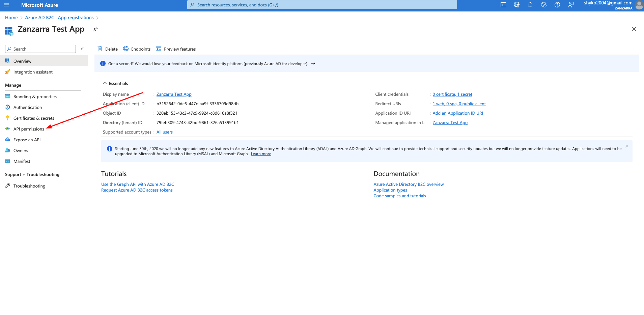Viewport: 644px width, 315px height.
Task: Collapse the Essentials section
Action: [115, 83]
